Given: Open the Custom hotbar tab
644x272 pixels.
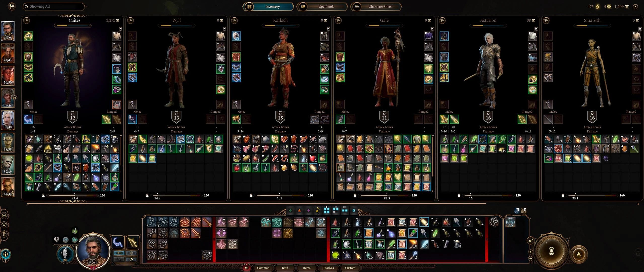Looking at the screenshot, I should pyautogui.click(x=350, y=268).
